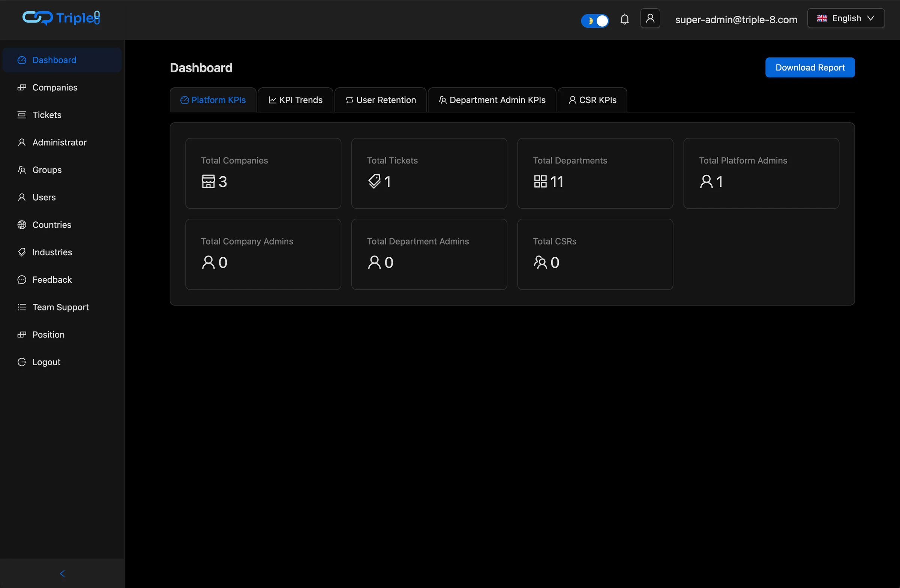Switch to the CSR KPIs tab
Viewport: 900px width, 588px height.
tap(592, 100)
